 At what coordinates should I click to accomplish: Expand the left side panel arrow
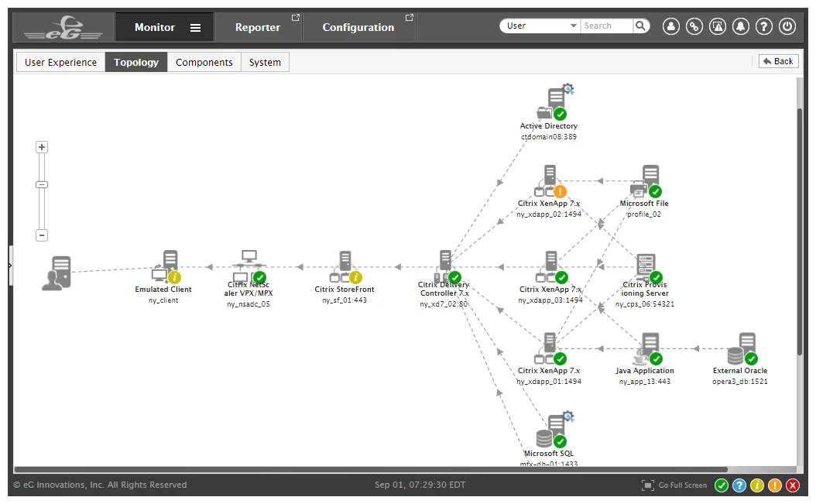click(10, 266)
